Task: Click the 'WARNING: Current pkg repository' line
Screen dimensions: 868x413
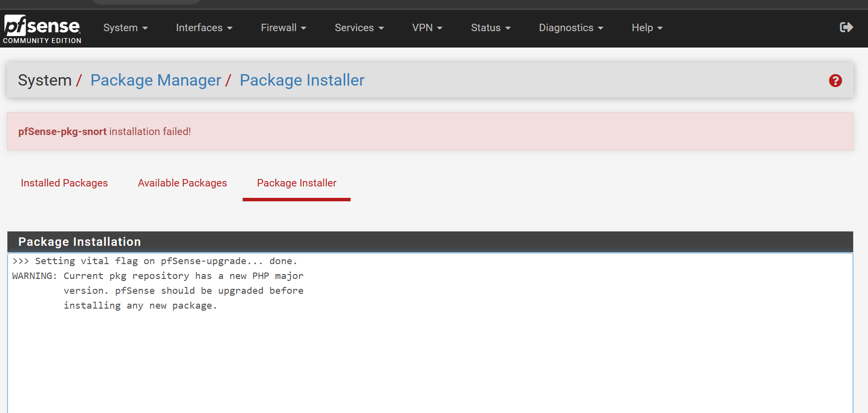Action: pyautogui.click(x=158, y=276)
